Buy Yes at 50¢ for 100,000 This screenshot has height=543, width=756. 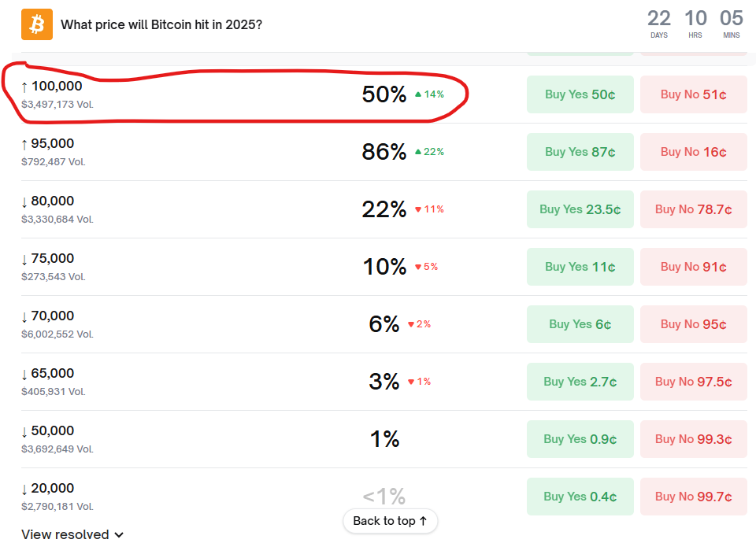point(580,94)
